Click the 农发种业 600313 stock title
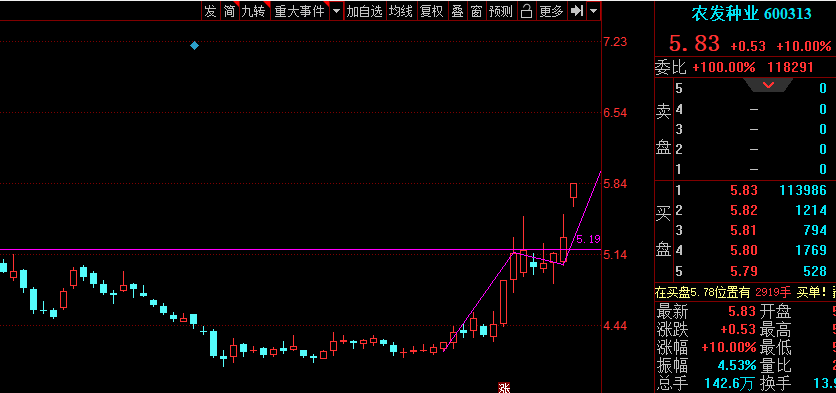 pyautogui.click(x=751, y=13)
